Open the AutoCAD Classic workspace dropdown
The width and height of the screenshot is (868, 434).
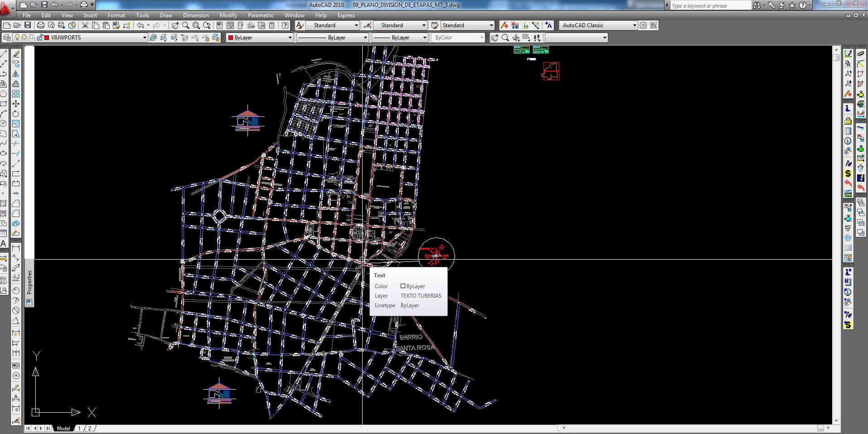tap(634, 25)
